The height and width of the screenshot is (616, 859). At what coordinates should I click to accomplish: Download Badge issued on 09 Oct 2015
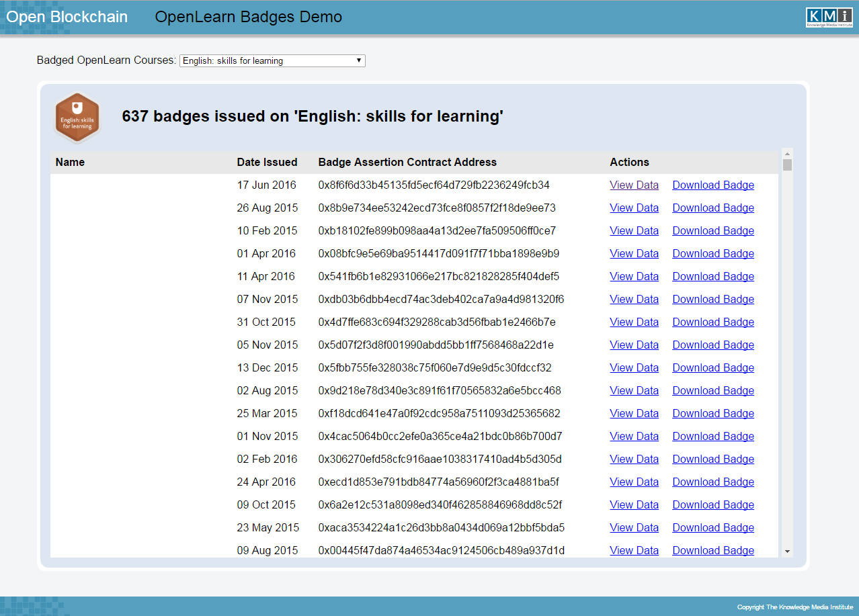pyautogui.click(x=712, y=505)
